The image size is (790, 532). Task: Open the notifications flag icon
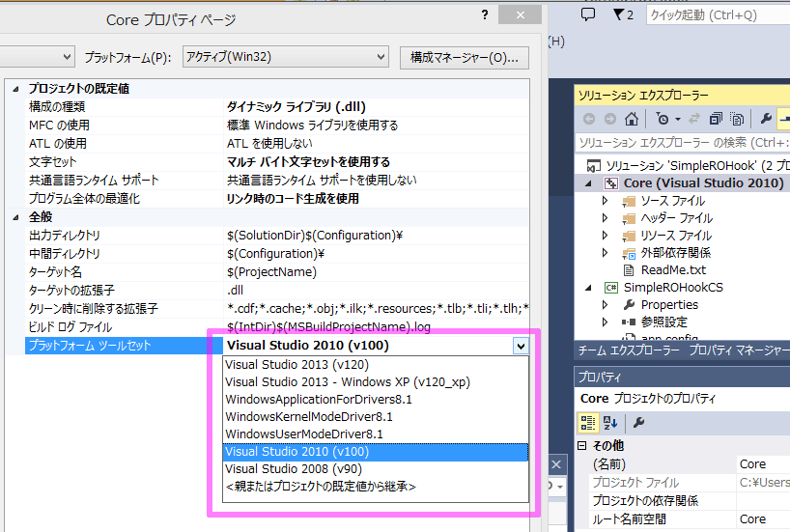(618, 14)
